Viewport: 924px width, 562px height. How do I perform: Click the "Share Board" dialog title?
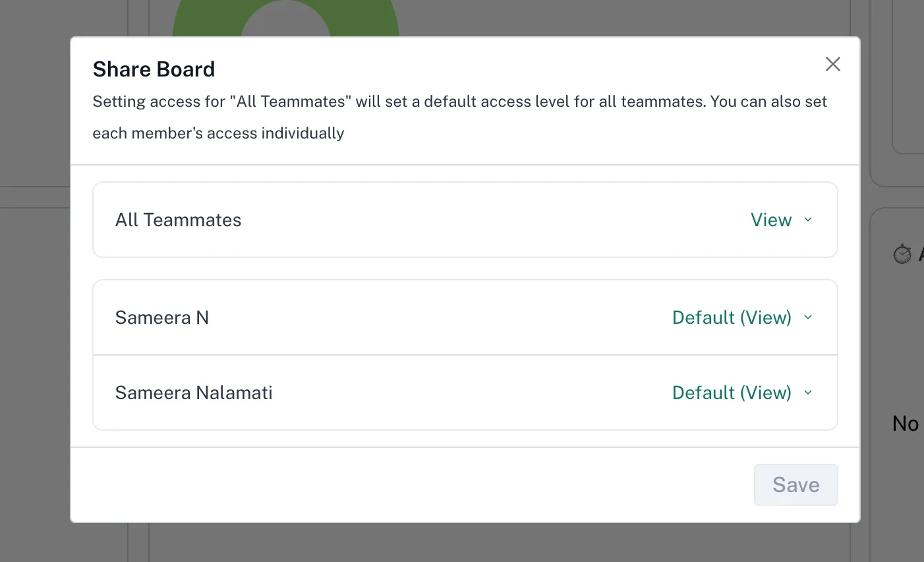click(154, 69)
